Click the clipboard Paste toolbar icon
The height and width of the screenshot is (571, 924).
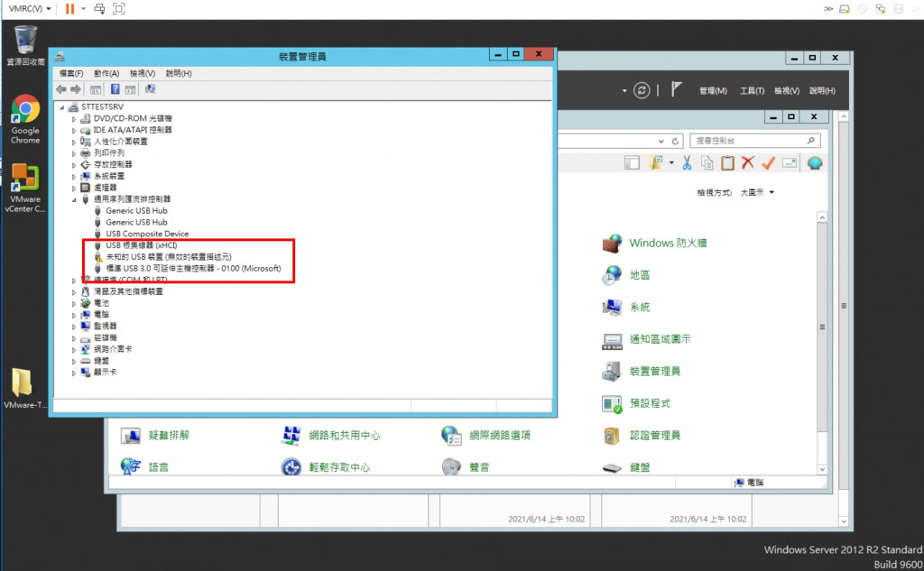(728, 163)
